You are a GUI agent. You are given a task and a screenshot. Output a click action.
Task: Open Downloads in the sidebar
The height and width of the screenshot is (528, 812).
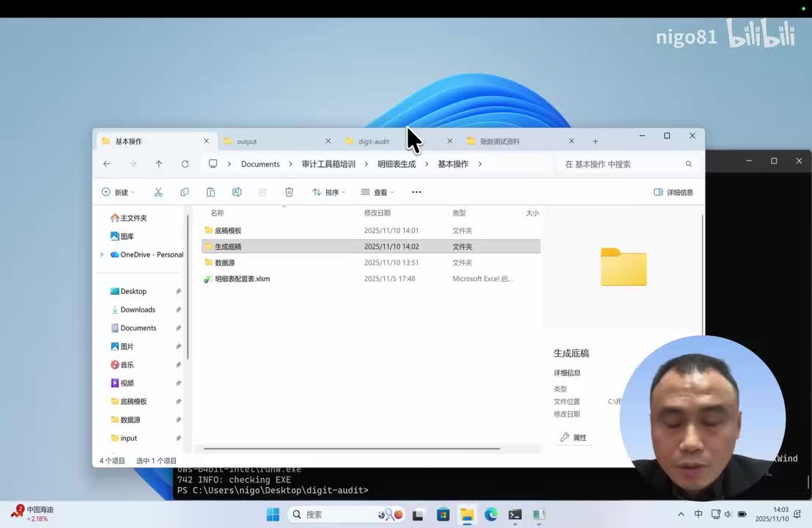(133, 310)
